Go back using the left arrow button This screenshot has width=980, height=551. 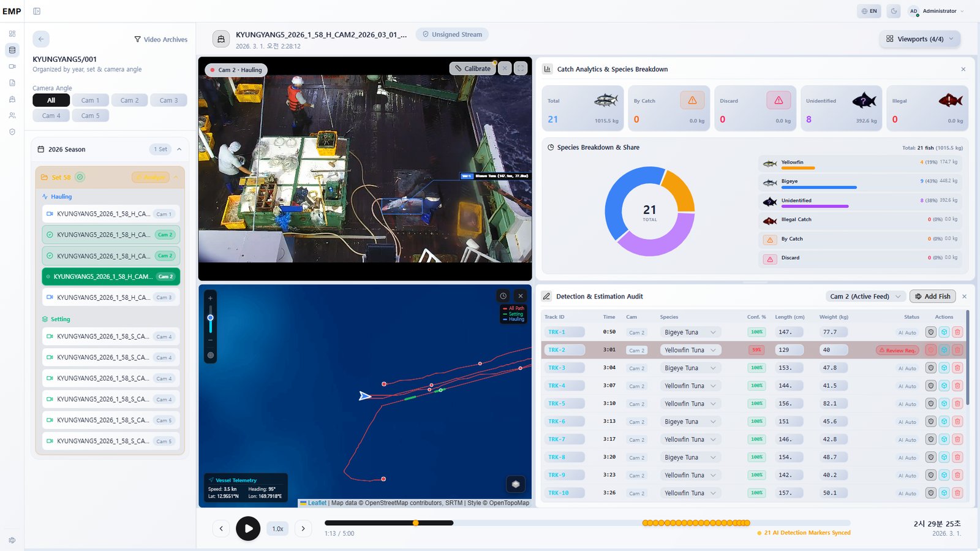click(41, 39)
